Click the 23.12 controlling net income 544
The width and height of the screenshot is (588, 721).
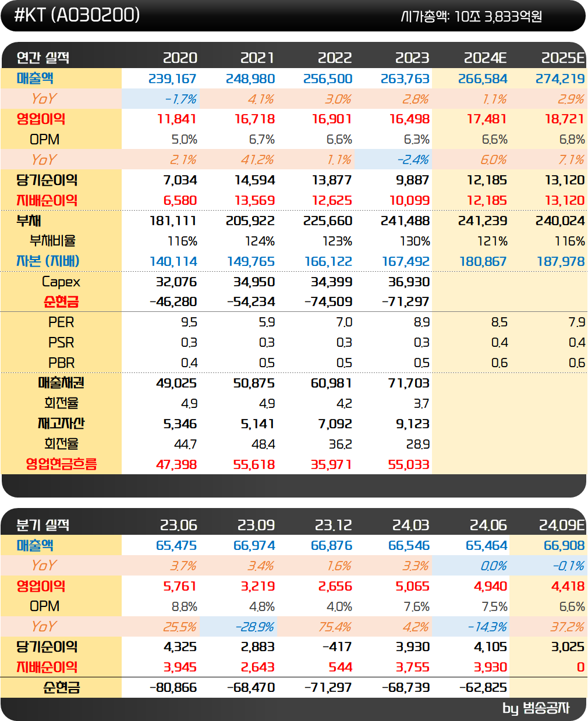[341, 667]
